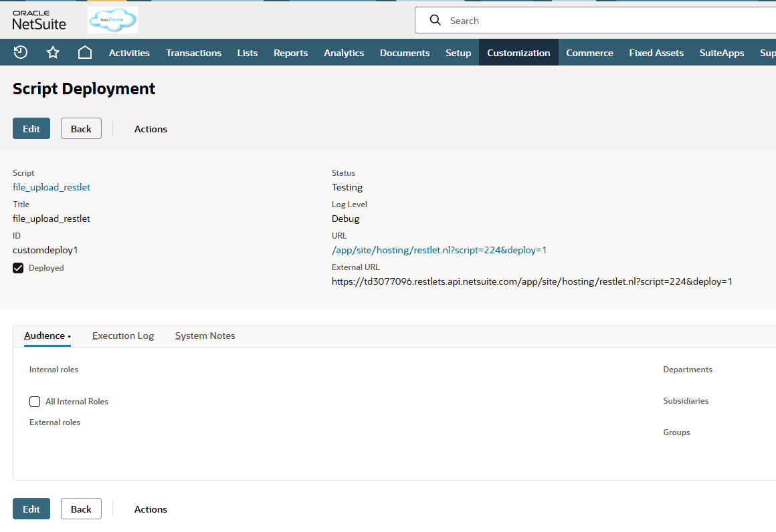This screenshot has height=532, width=776.
Task: Click the top Edit button
Action: [31, 129]
